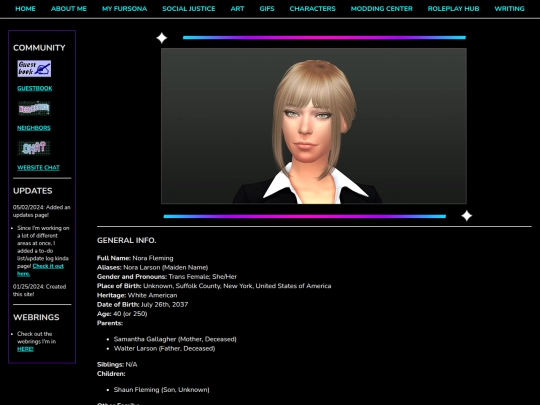Screen dimensions: 540x405
Task: Click the Date of Birth line
Action: click(x=143, y=305)
